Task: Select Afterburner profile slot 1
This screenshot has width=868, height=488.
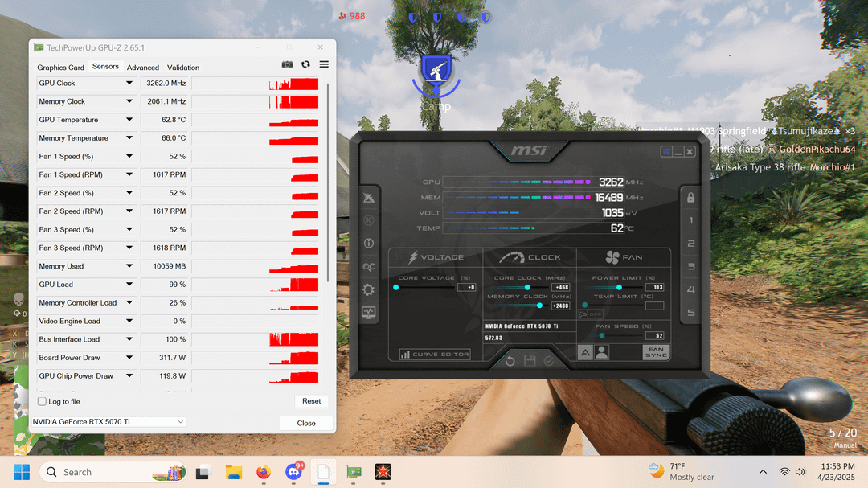Action: 691,220
